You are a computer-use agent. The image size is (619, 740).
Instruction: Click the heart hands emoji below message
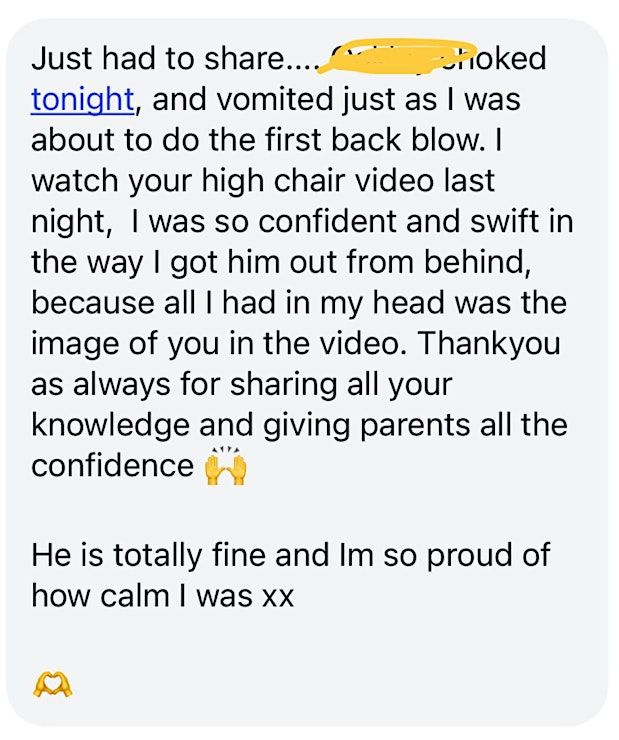[53, 684]
